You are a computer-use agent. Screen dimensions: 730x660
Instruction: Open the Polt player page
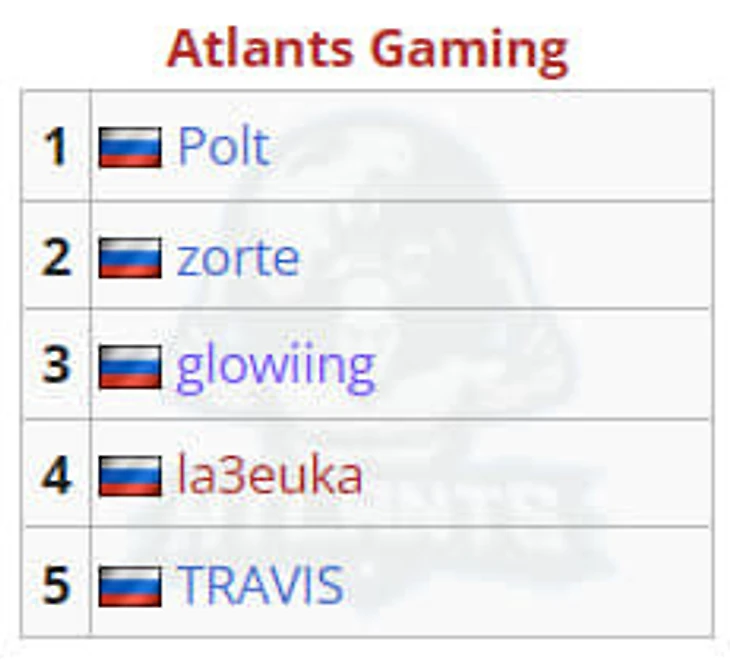coord(223,147)
